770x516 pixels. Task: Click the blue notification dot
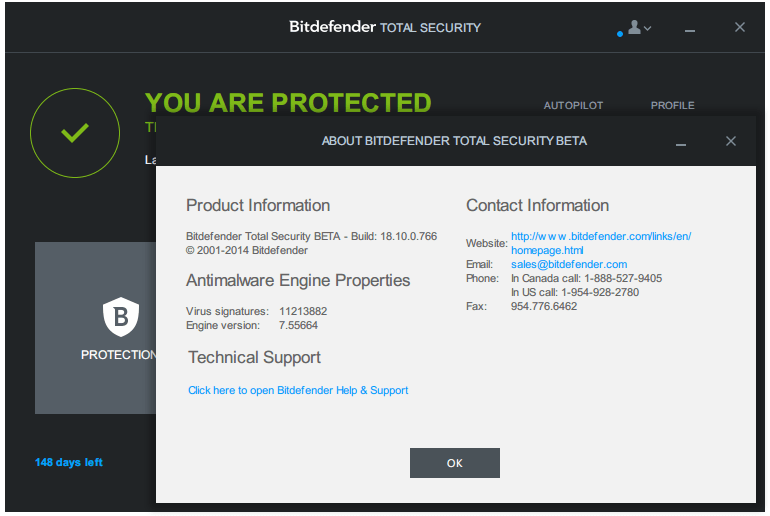620,34
